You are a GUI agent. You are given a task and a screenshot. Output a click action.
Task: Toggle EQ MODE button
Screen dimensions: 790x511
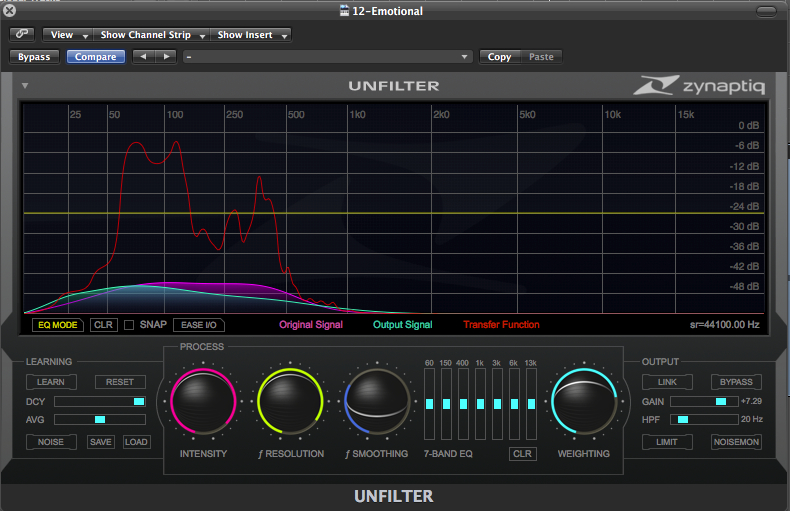tap(57, 325)
